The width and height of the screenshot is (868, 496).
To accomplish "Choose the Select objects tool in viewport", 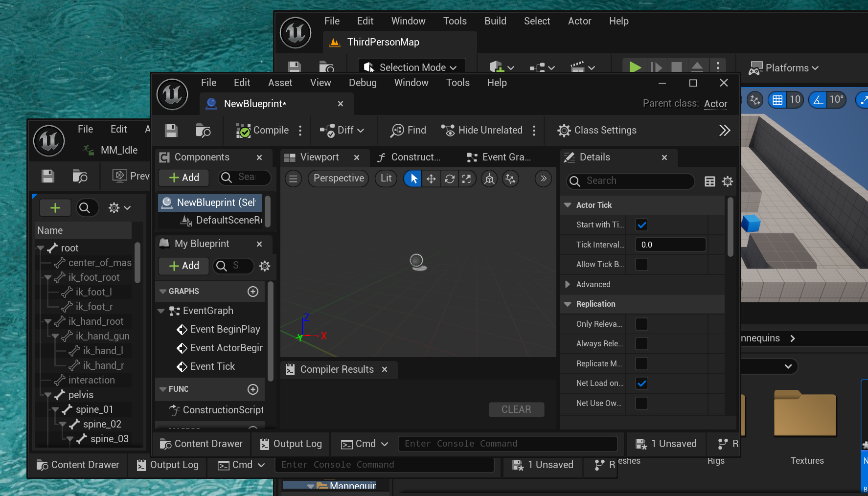I will 413,179.
